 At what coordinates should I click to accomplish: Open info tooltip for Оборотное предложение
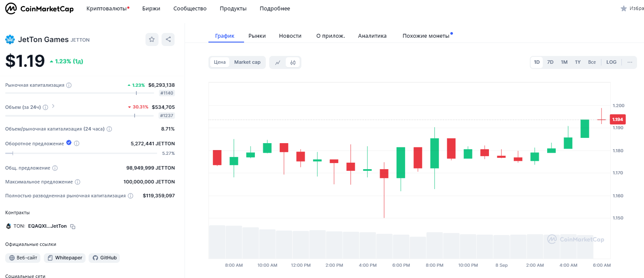click(77, 144)
